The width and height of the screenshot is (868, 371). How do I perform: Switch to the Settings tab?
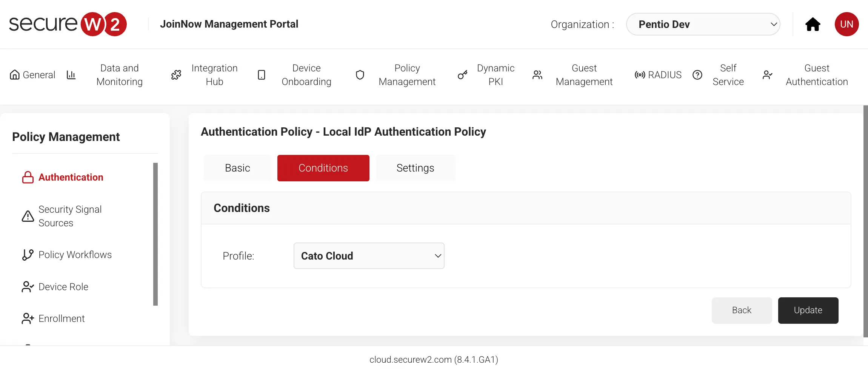point(415,168)
